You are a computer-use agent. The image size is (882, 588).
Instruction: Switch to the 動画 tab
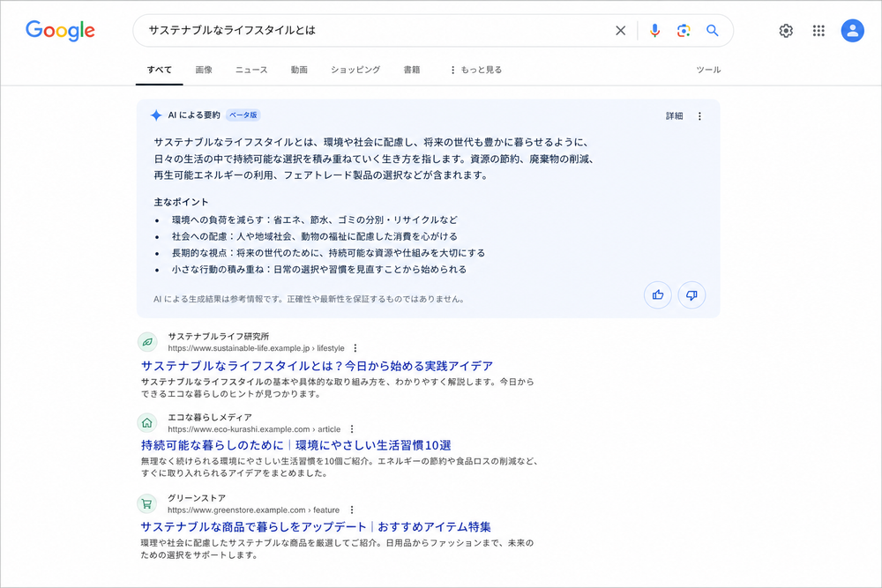tap(299, 70)
